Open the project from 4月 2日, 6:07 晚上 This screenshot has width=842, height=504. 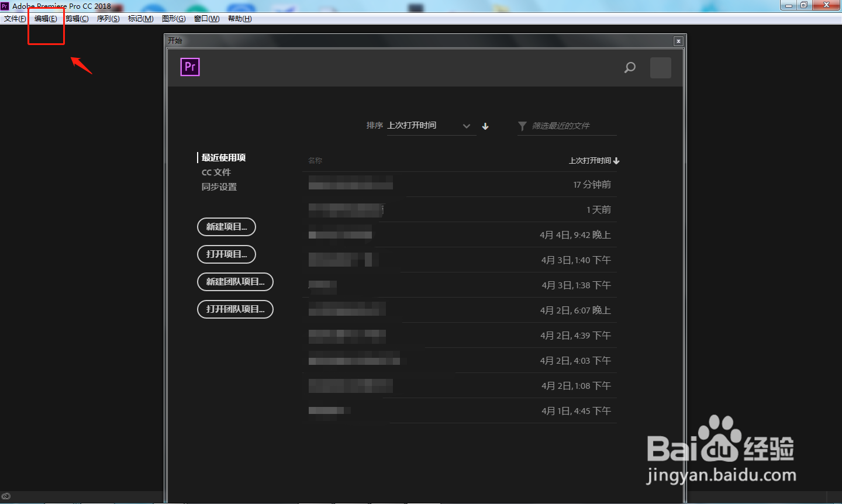coord(460,310)
